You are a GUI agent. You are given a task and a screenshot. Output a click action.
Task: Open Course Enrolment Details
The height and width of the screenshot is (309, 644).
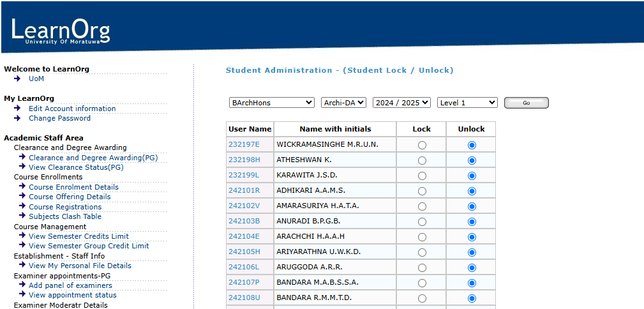(x=73, y=187)
